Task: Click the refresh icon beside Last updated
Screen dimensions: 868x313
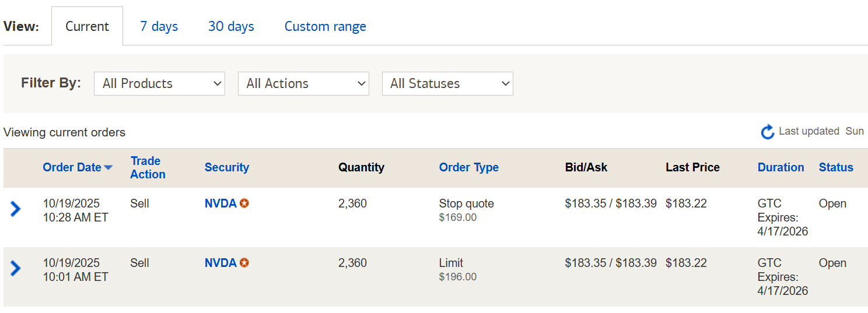Action: [x=768, y=132]
